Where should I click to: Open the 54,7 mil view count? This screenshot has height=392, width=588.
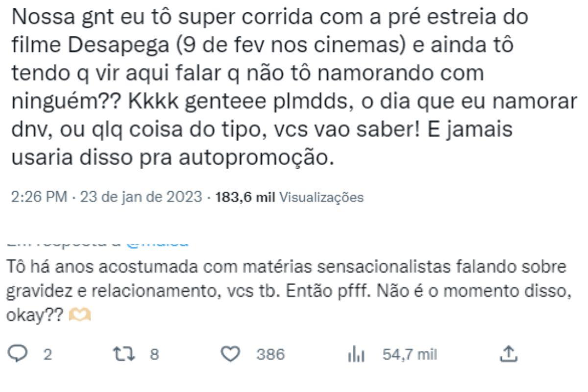(409, 354)
